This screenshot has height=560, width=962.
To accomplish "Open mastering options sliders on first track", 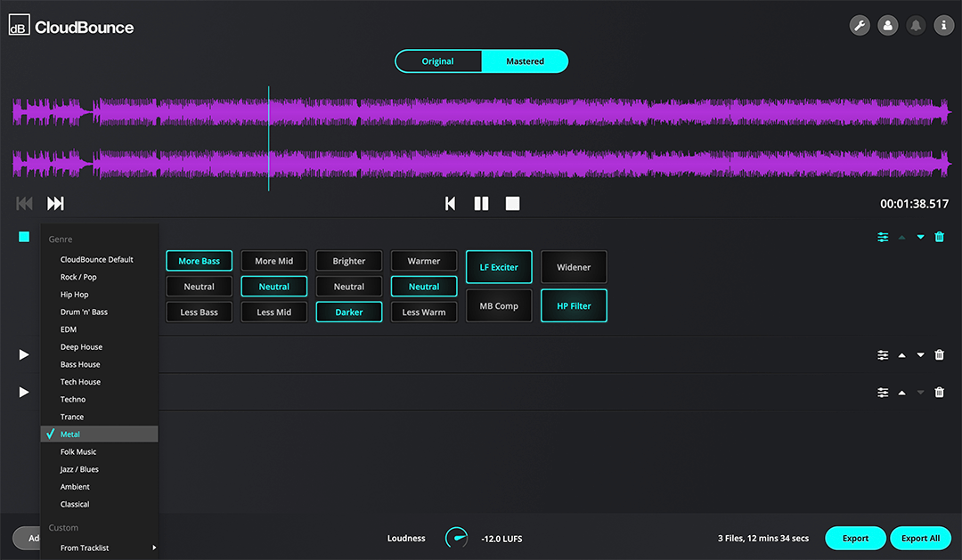I will tap(883, 237).
